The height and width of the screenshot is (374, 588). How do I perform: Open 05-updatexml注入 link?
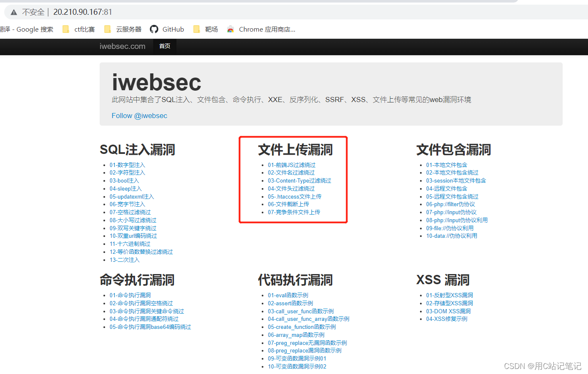click(132, 196)
